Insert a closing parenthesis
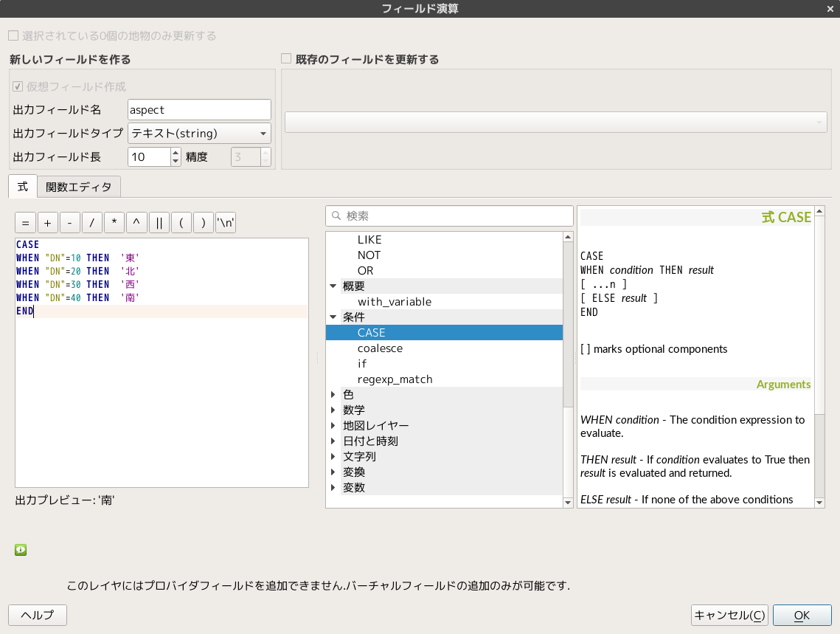Image resolution: width=840 pixels, height=634 pixels. click(203, 223)
